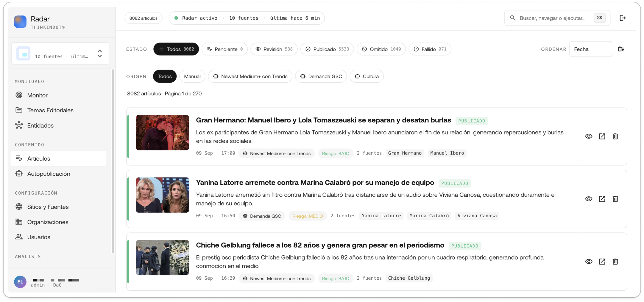Preview the Yanina Latorre article with the eye icon
Image resolution: width=644 pixels, height=302 pixels.
589,199
